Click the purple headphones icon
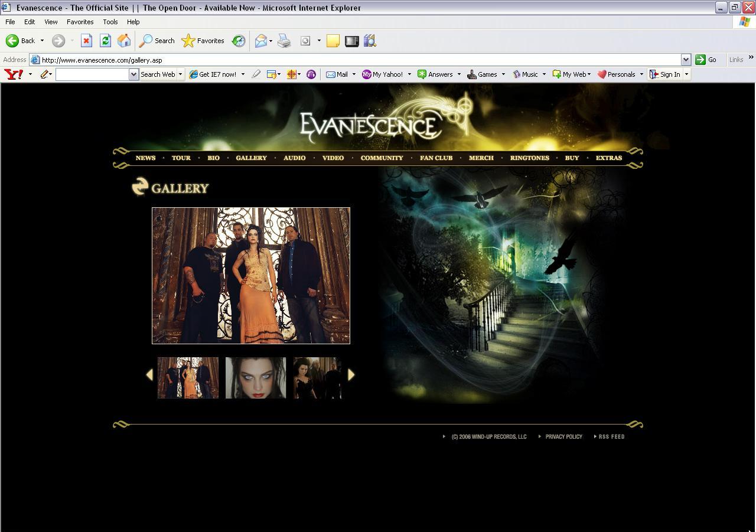 point(311,74)
